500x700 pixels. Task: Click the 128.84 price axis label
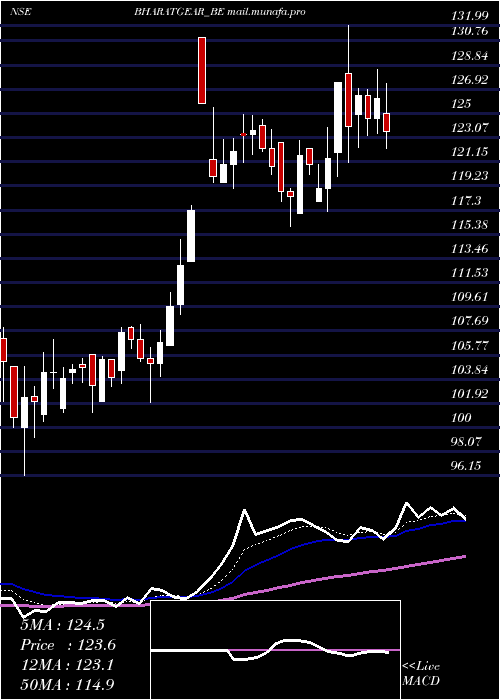[x=468, y=56]
